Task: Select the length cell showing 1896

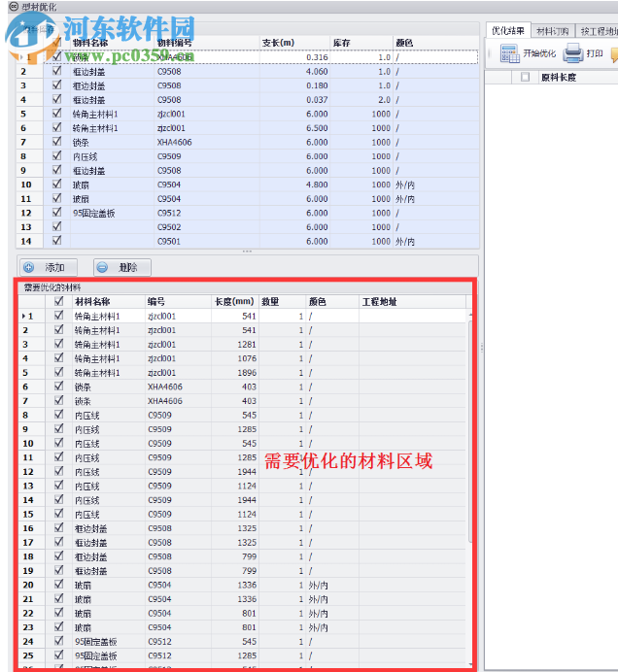Action: tap(235, 373)
